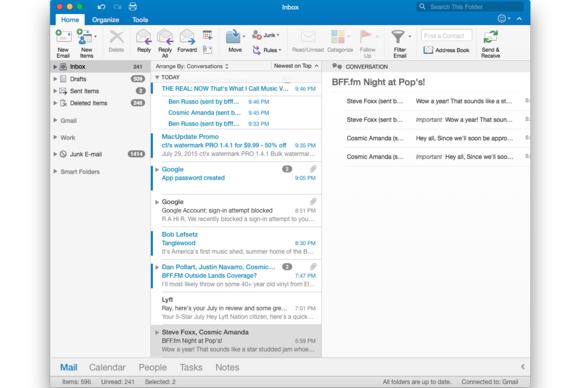This screenshot has width=580, height=388.
Task: Open the New Items button
Action: pos(86,43)
